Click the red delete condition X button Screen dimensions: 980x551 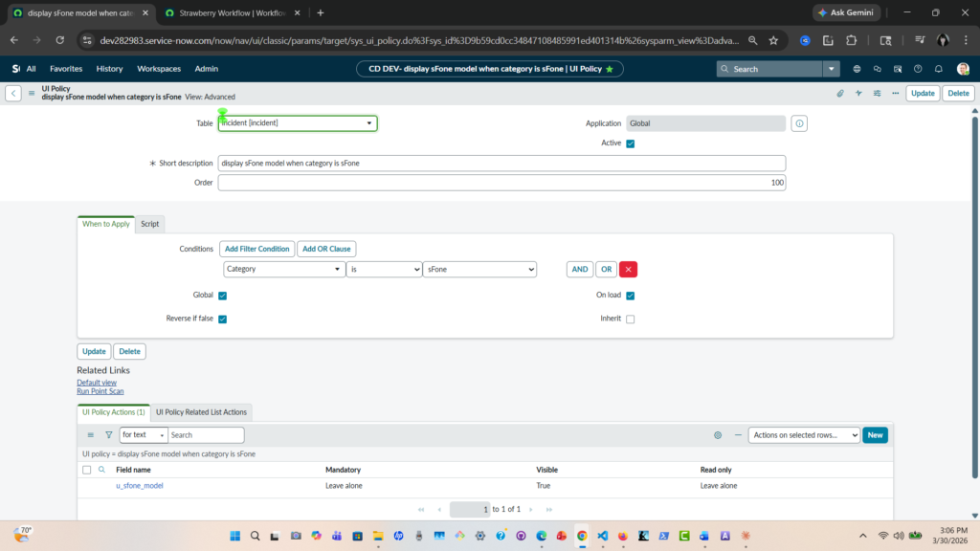628,270
